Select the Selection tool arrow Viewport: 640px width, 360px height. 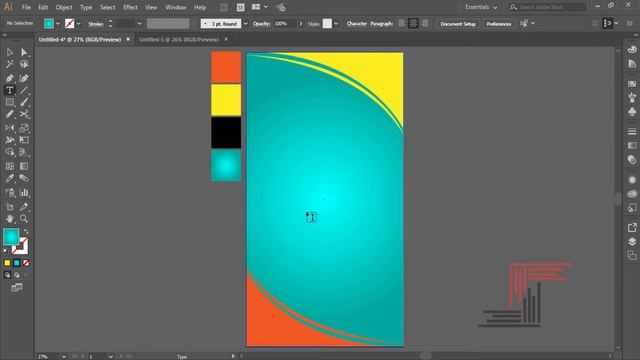(x=9, y=52)
